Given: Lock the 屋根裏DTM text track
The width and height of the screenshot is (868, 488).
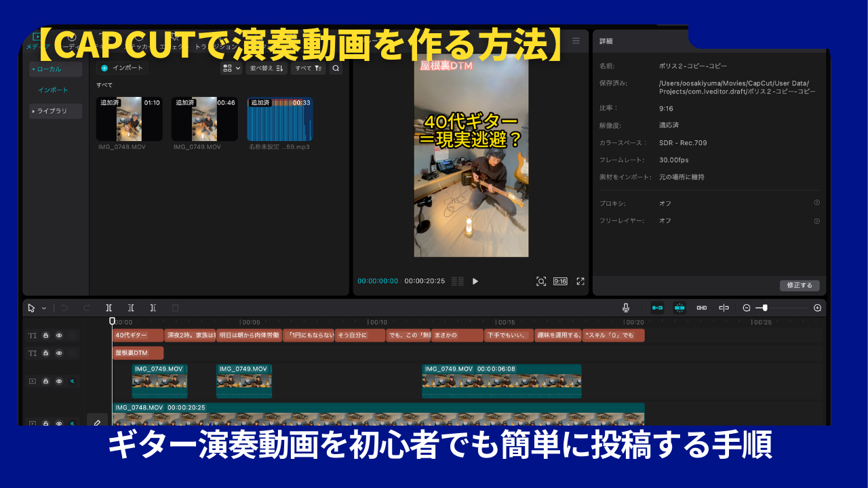Looking at the screenshot, I should pyautogui.click(x=46, y=353).
